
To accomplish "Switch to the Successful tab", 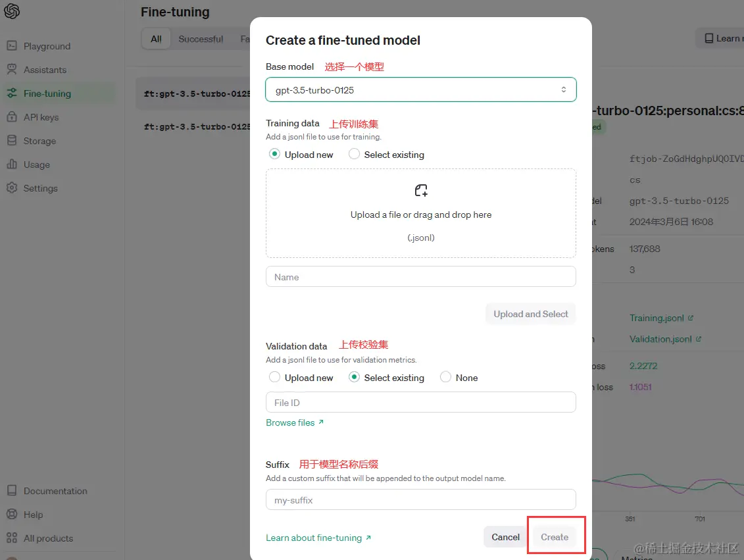I will point(199,38).
